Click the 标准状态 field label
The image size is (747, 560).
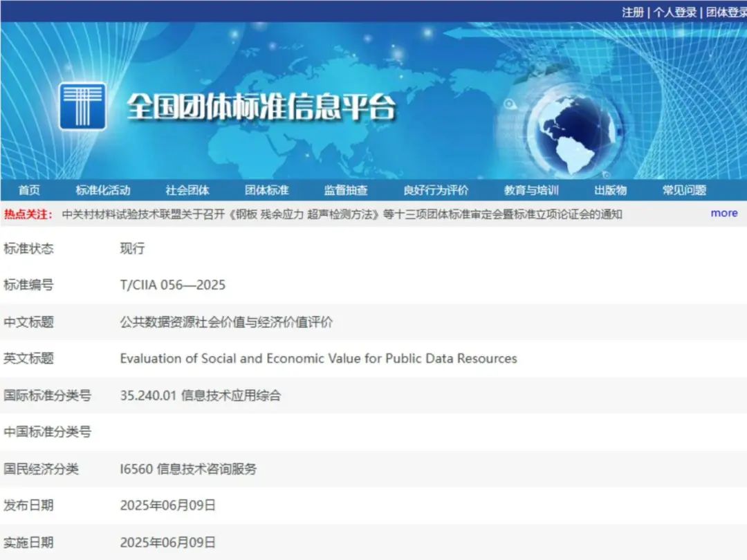point(28,248)
